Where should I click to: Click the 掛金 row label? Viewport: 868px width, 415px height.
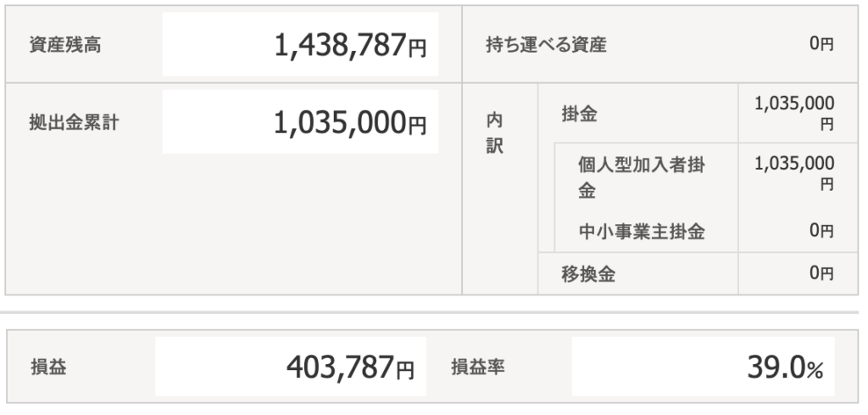579,114
